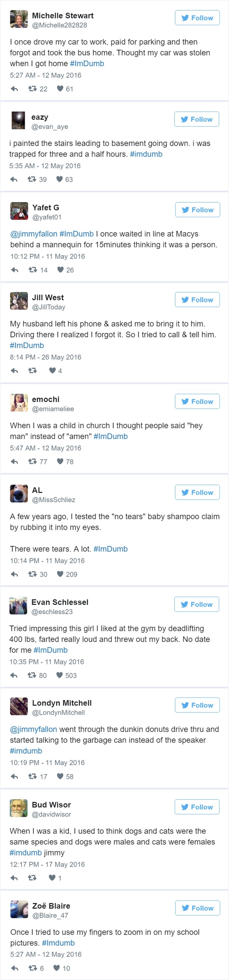Retweet eazy's painted stairs tweet
Image resolution: width=229 pixels, height=980 pixels.
(32, 179)
